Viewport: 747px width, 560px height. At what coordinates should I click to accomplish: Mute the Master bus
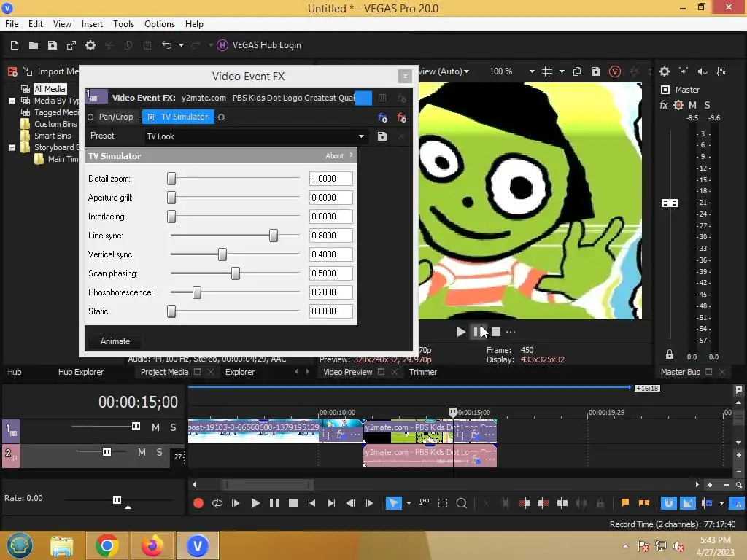(x=693, y=105)
